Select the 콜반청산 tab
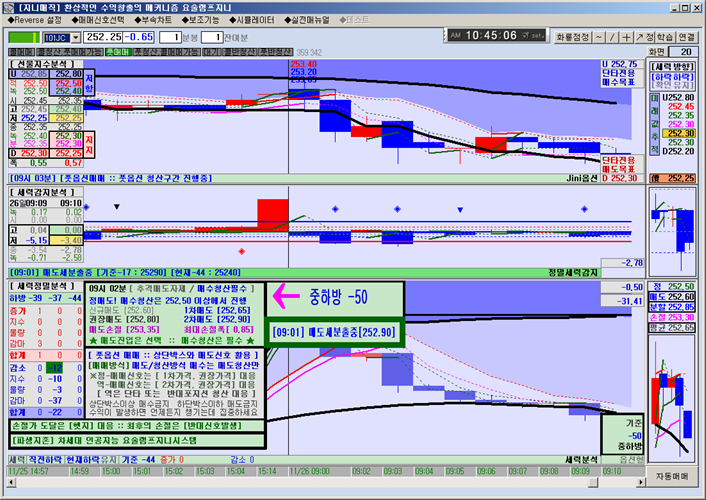 point(239,52)
